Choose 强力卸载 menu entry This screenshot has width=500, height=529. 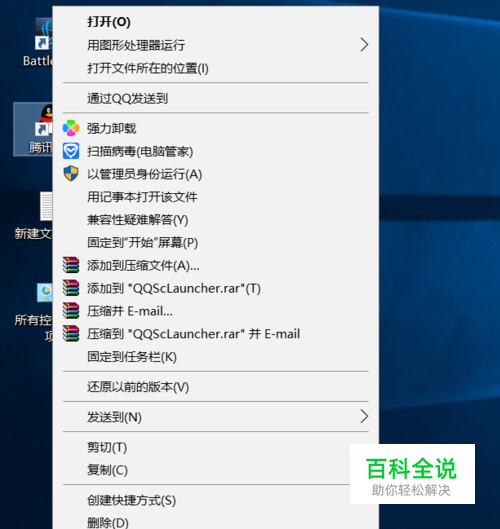216,128
